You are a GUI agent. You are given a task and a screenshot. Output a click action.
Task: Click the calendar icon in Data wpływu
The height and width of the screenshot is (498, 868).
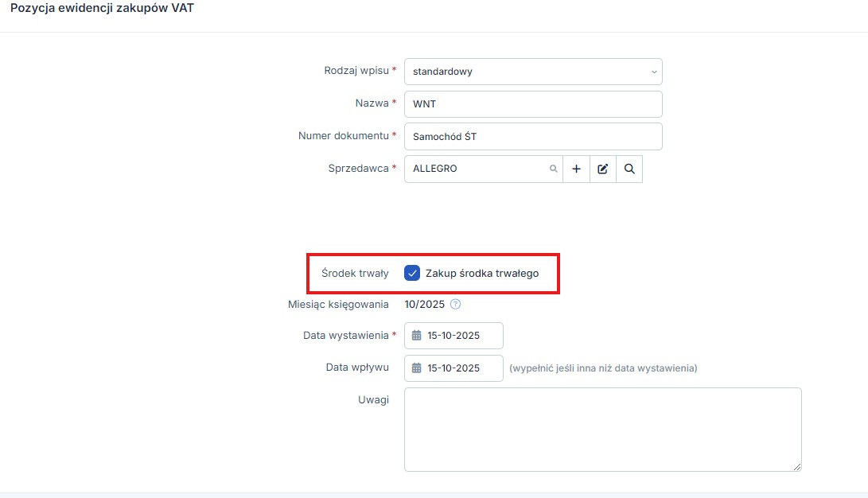tap(416, 368)
